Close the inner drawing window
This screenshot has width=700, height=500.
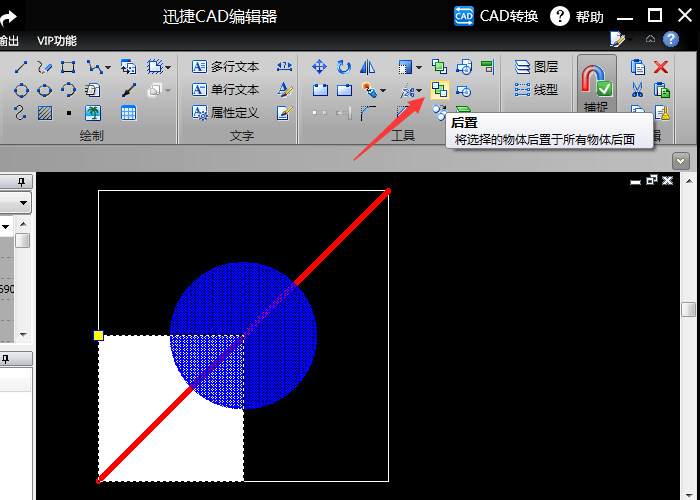667,180
